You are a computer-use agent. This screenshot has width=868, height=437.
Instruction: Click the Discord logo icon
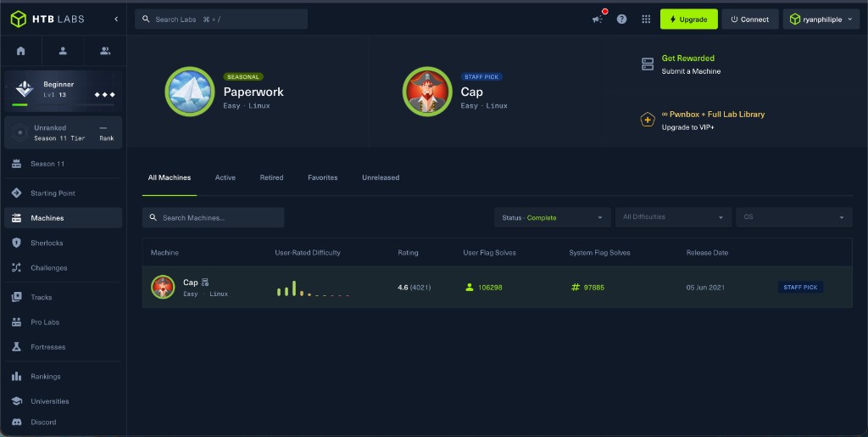17,422
